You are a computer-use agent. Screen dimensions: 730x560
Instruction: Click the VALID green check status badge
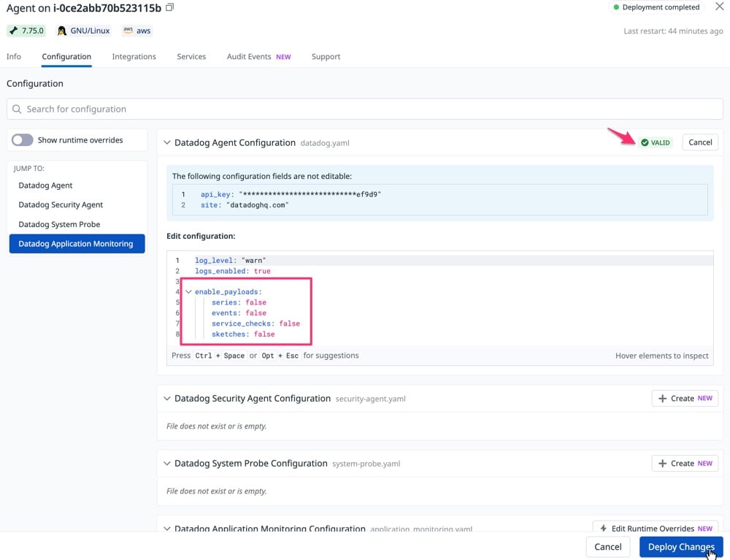655,142
